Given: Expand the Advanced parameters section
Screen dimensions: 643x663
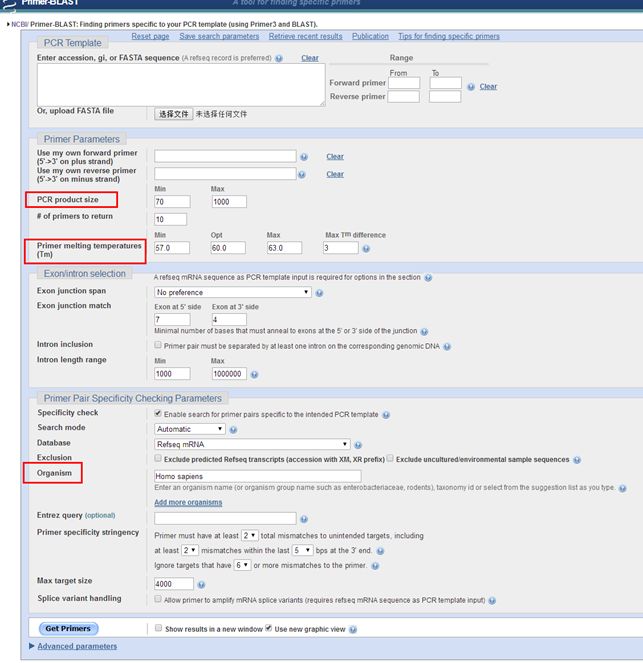Looking at the screenshot, I should pyautogui.click(x=77, y=647).
